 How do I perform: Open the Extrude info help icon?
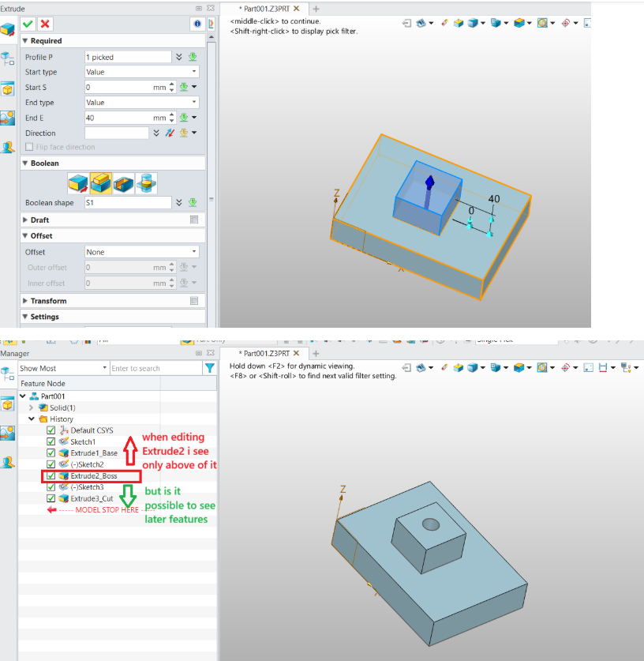[197, 24]
